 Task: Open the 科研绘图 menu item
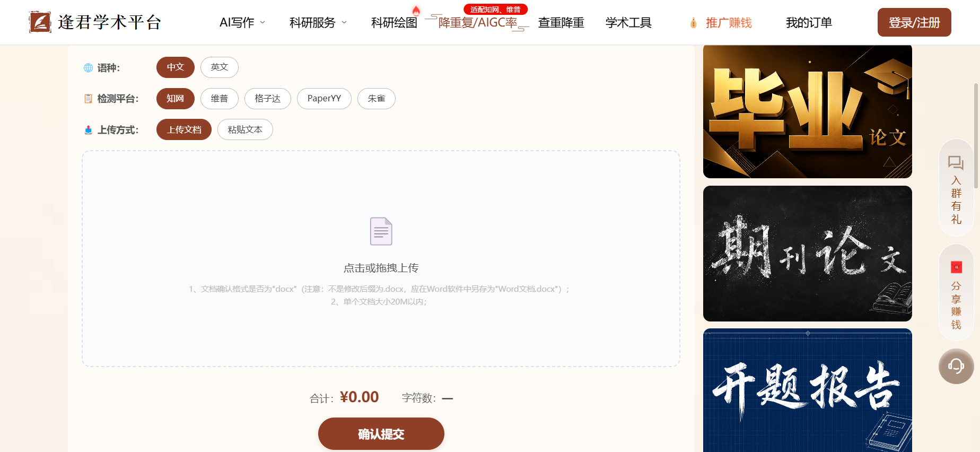click(x=394, y=23)
